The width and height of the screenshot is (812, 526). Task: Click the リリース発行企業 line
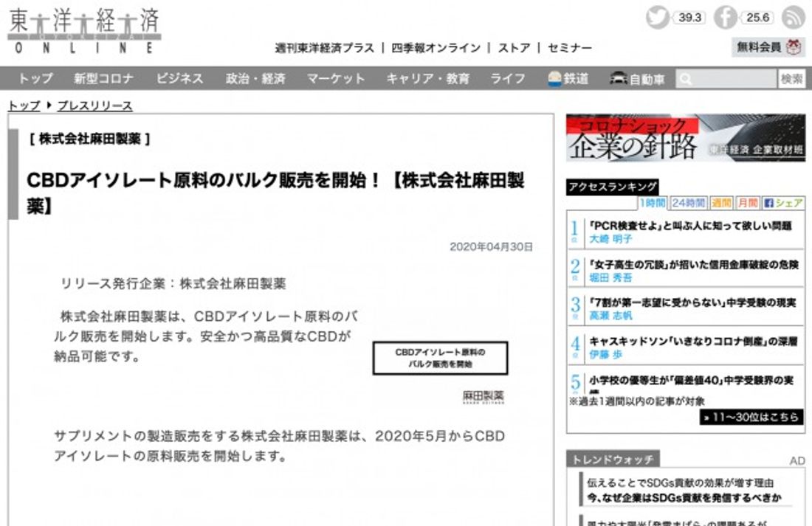173,284
